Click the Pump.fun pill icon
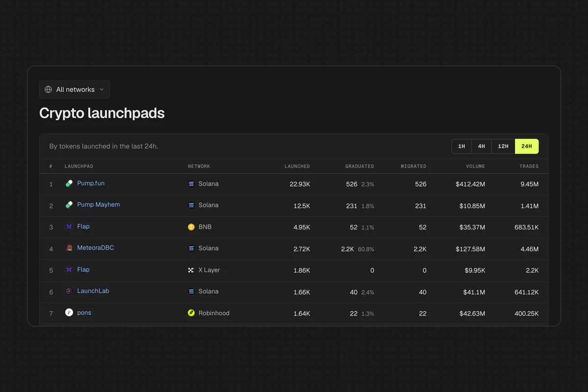The width and height of the screenshot is (588, 392). [x=69, y=183]
